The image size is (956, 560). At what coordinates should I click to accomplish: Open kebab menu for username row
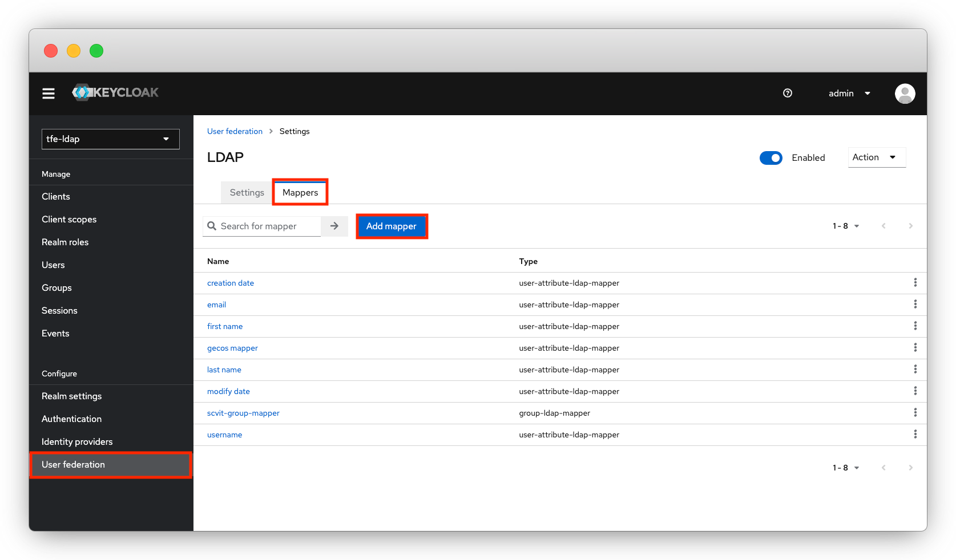[x=915, y=435]
